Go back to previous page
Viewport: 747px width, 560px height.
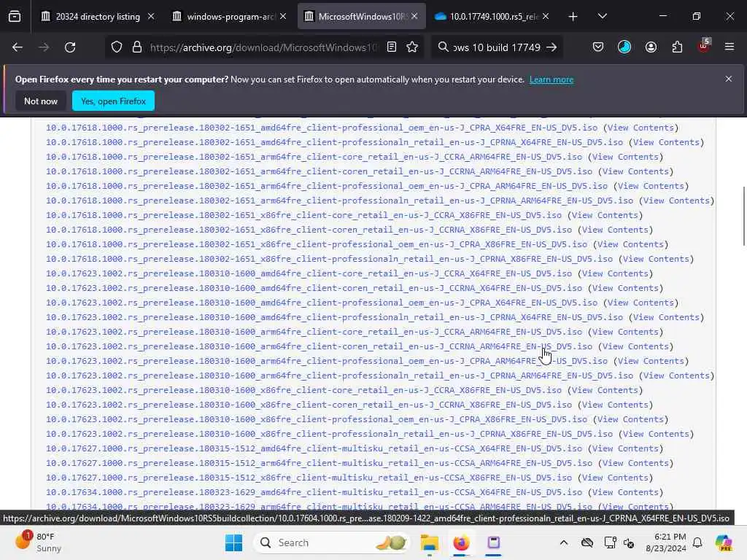tap(18, 47)
